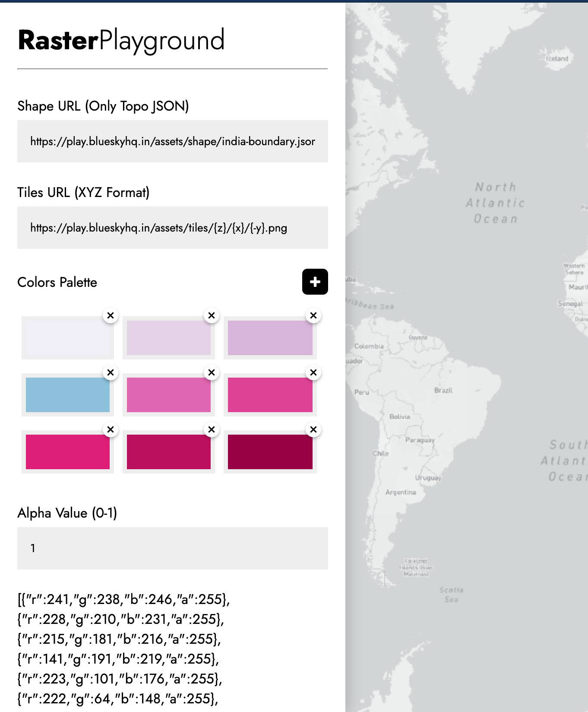This screenshot has width=588, height=712.
Task: Delete the light mauve color swatch
Action: (x=313, y=315)
